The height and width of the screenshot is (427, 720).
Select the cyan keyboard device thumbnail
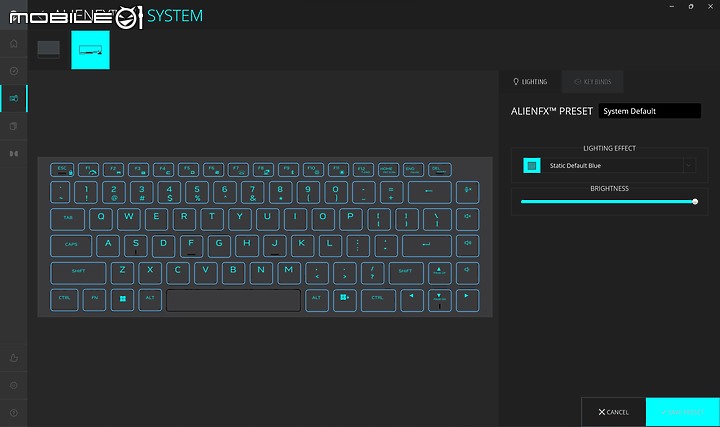pyautogui.click(x=90, y=50)
